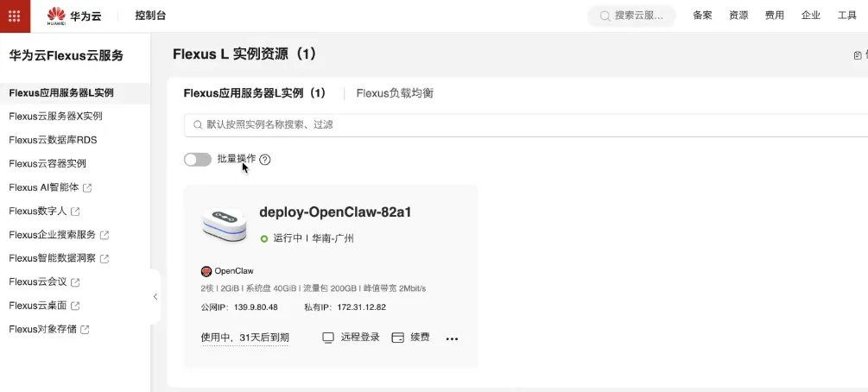Click the magnifier icon in top search
This screenshot has height=392, width=868.
point(605,16)
